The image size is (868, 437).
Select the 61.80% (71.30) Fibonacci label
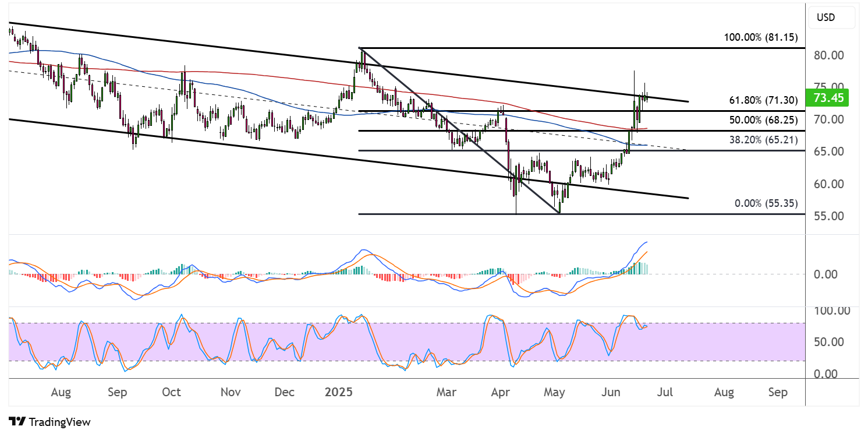point(763,100)
